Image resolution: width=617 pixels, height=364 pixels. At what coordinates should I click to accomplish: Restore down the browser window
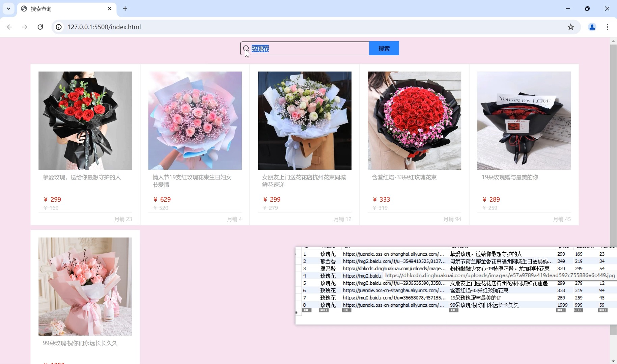[x=587, y=9]
